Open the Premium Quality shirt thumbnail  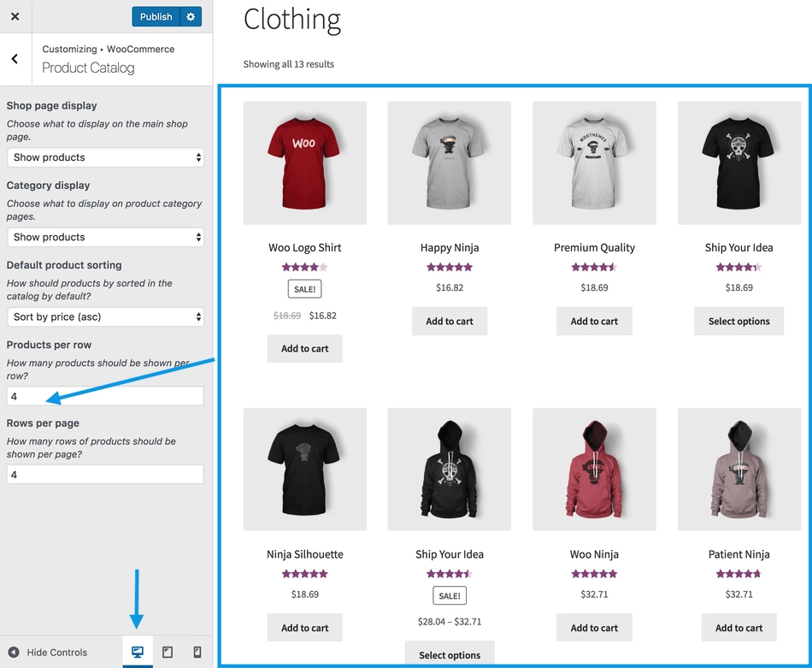tap(595, 163)
